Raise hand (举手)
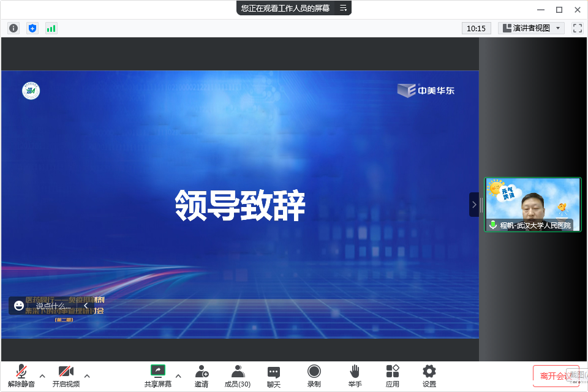588x392 pixels. (x=355, y=375)
